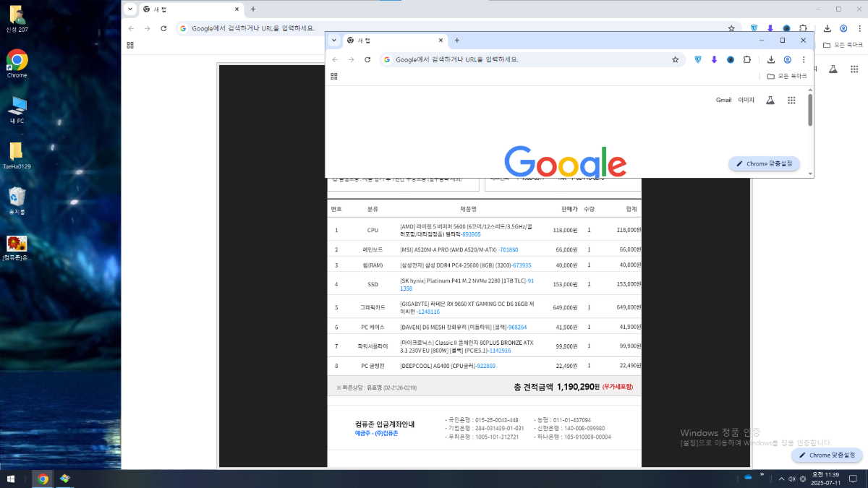
Task: Open the three-dot Chrome menu in the front window
Action: click(804, 60)
